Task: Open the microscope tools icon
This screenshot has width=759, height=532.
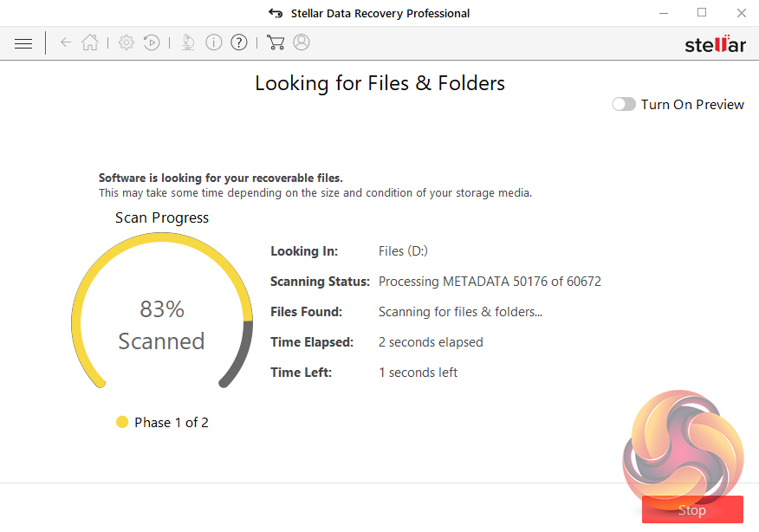Action: click(188, 42)
